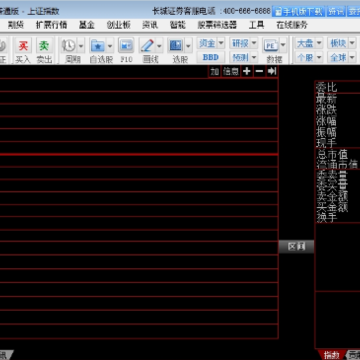Image resolution: width=360 pixels, height=360 pixels.
Task: Expand the 个股 dropdown arrow
Action: click(x=319, y=57)
